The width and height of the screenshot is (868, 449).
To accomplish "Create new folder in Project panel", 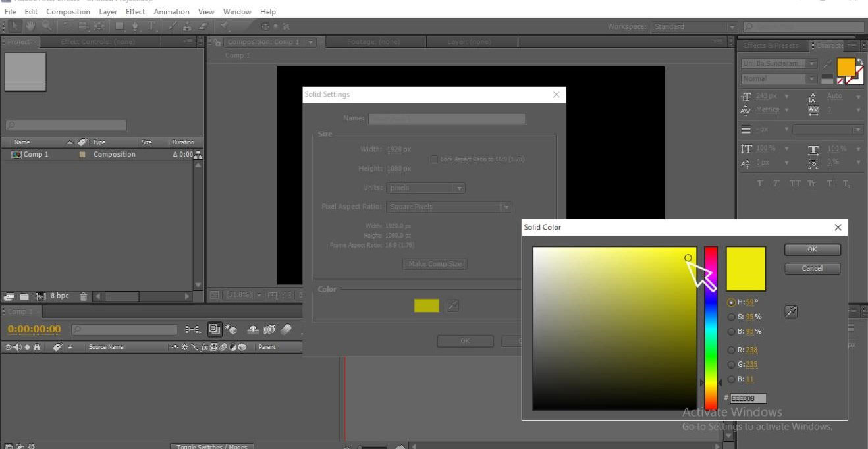I will pos(24,296).
